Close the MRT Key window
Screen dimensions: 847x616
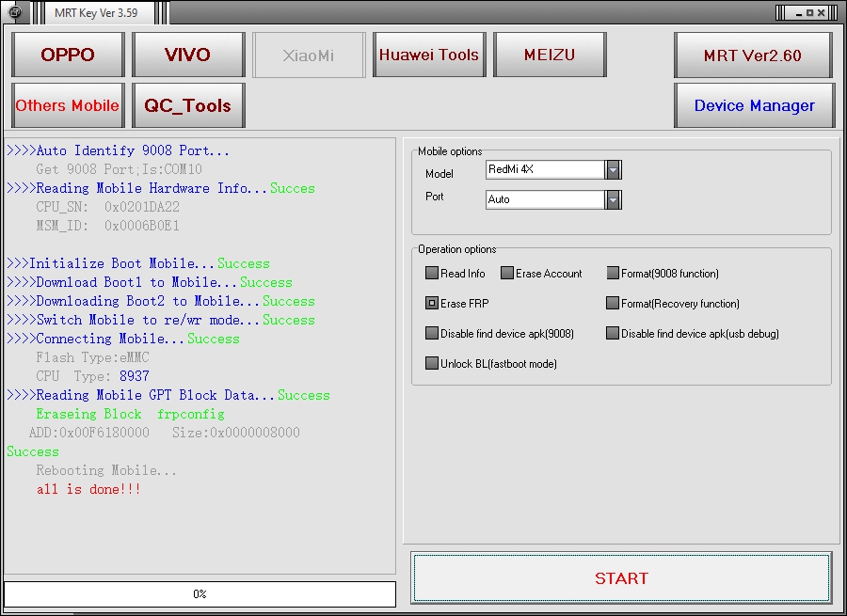point(821,13)
